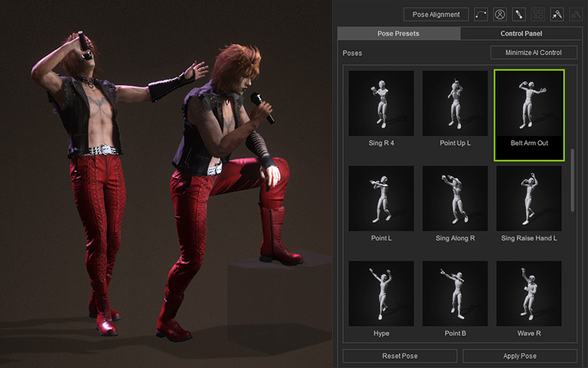Click the bone with arrow icon
The width and height of the screenshot is (588, 368).
coord(557,14)
